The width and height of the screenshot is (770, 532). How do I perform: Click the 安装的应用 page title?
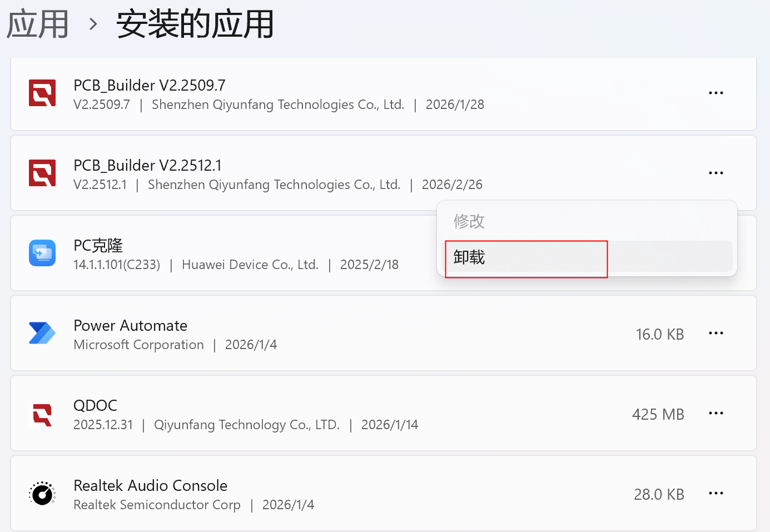[195, 24]
